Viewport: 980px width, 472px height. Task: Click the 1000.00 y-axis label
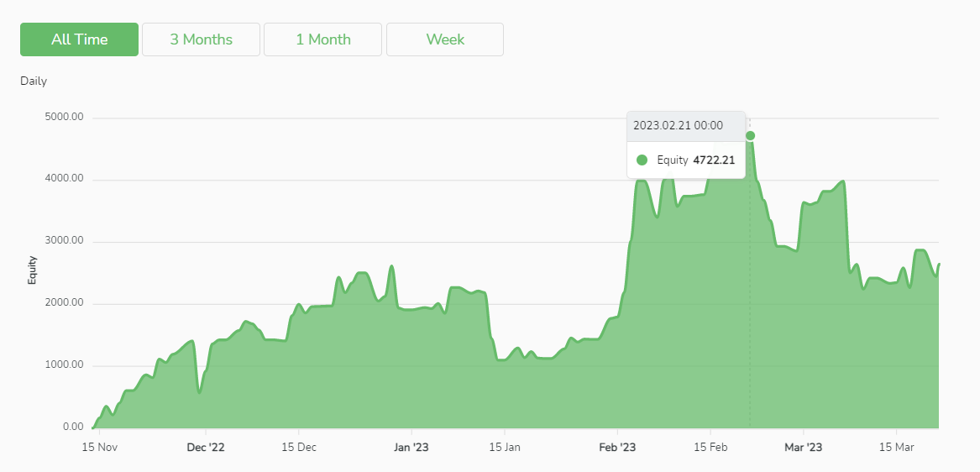tap(65, 365)
